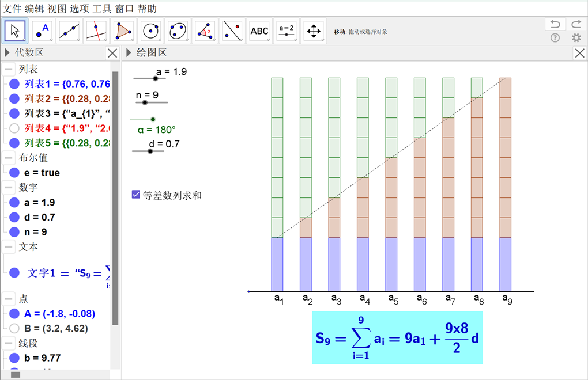Open the 工具 menu

pyautogui.click(x=102, y=8)
